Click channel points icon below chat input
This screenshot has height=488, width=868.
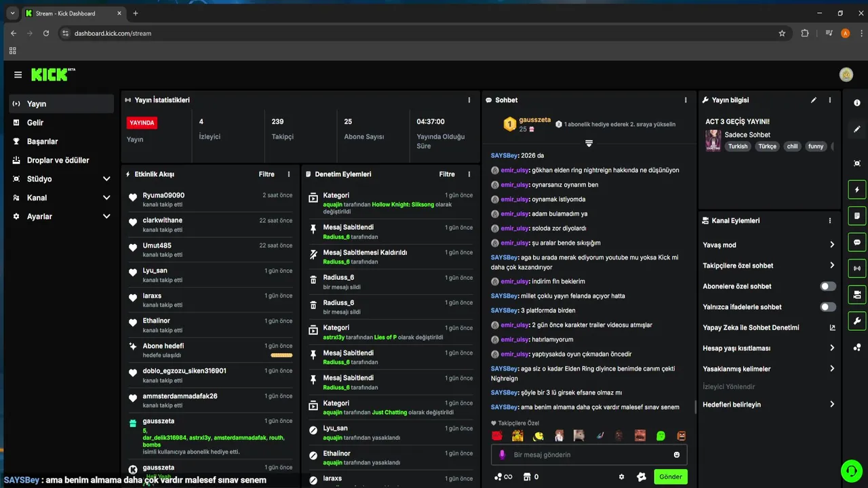[503, 477]
